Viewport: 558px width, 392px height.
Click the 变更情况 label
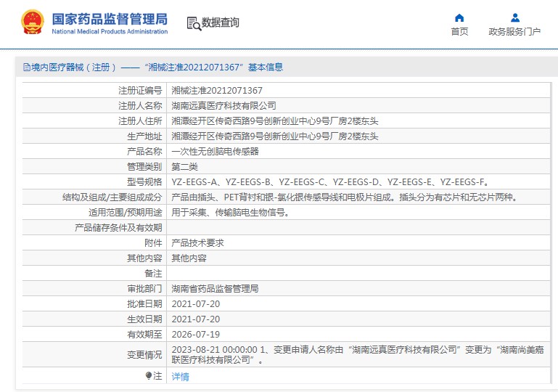coord(144,355)
